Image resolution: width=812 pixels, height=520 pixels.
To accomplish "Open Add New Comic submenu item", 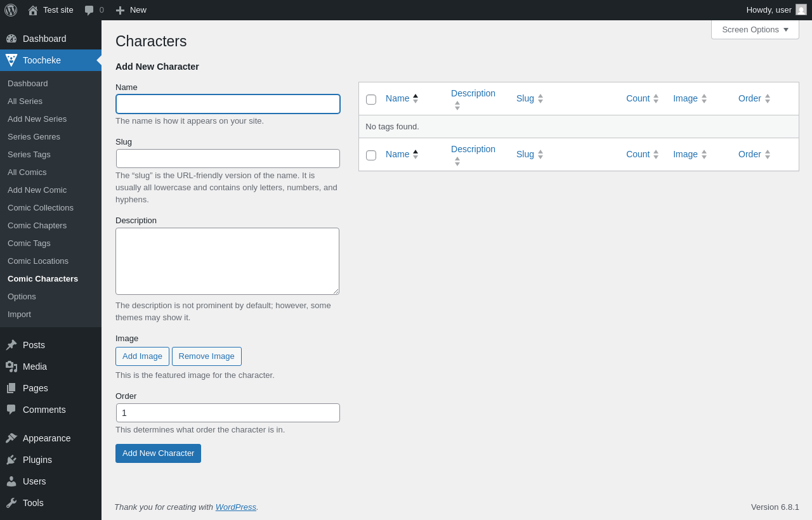I will point(37,190).
